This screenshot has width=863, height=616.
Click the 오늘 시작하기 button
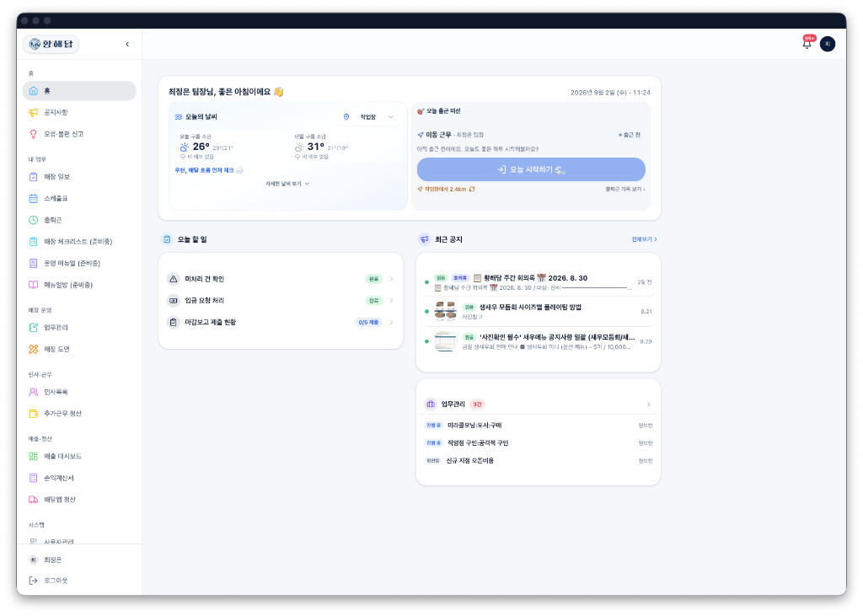pyautogui.click(x=531, y=169)
